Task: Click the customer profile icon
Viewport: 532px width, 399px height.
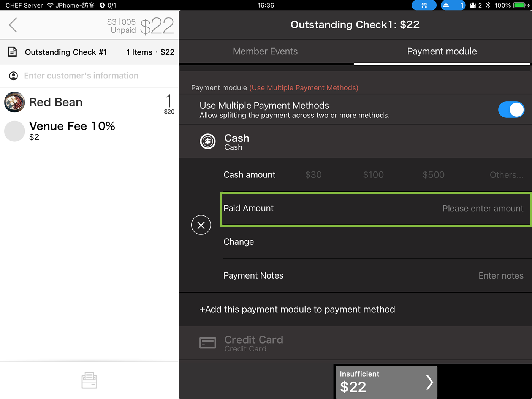Action: (x=13, y=76)
